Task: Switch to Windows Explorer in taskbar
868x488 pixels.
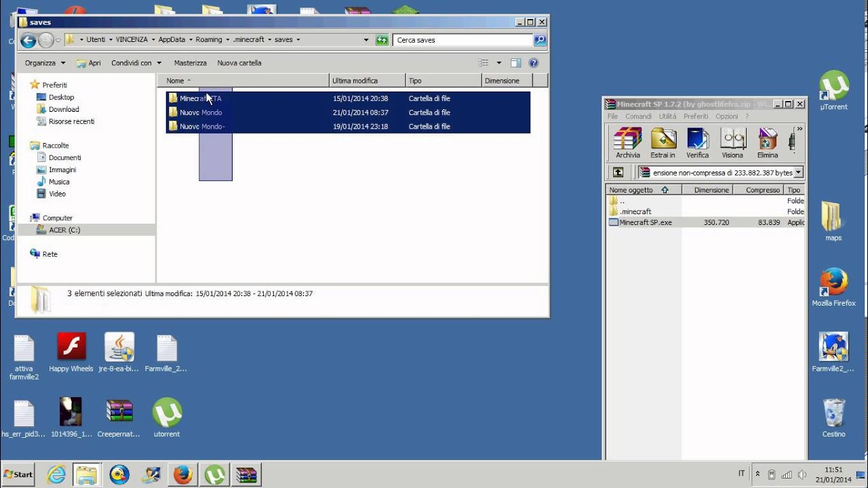Action: click(x=87, y=474)
